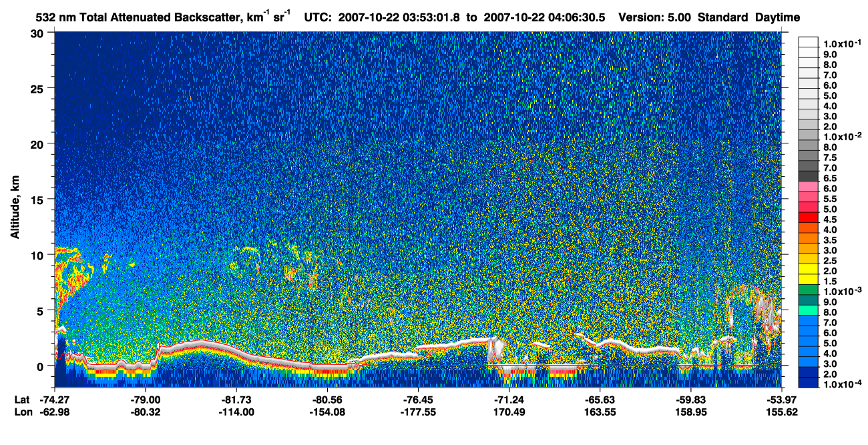Click the colorbar label '2.5'

point(831,261)
